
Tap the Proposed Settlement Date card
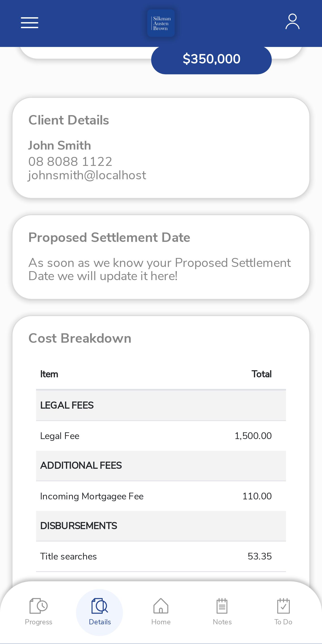click(161, 257)
